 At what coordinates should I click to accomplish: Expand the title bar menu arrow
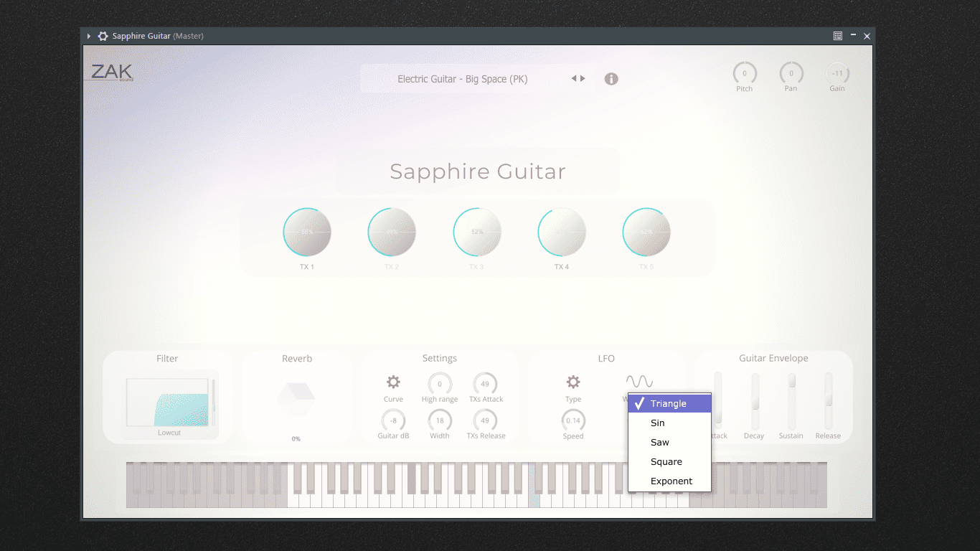[x=89, y=36]
